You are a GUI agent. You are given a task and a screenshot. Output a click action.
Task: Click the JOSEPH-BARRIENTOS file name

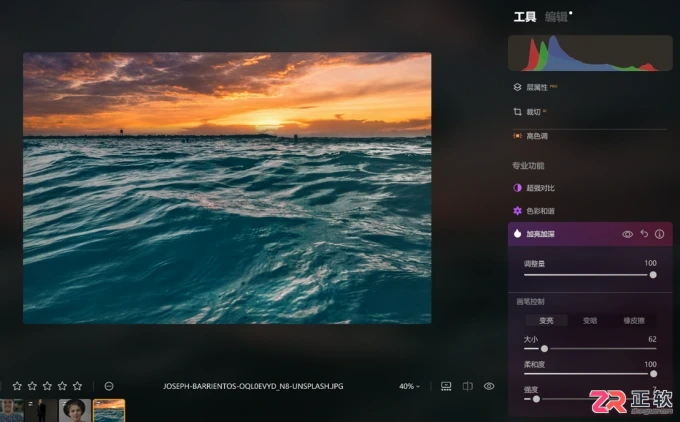pyautogui.click(x=253, y=386)
